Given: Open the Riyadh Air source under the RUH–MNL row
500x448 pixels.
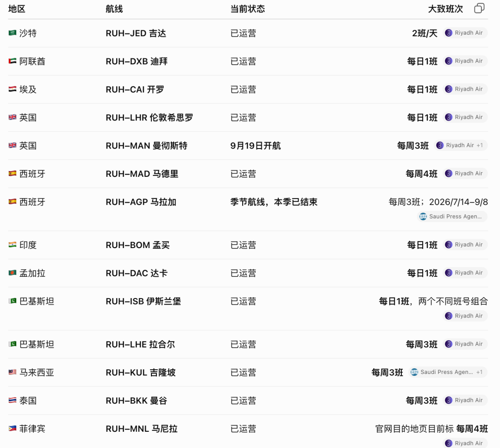Looking at the screenshot, I should [465, 443].
